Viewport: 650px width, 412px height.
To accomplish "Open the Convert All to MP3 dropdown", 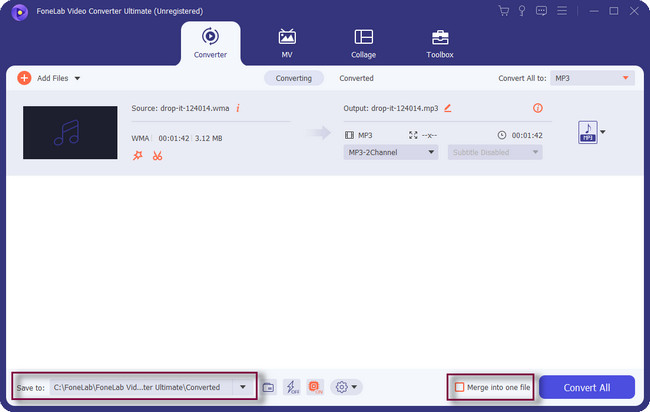I will 592,78.
